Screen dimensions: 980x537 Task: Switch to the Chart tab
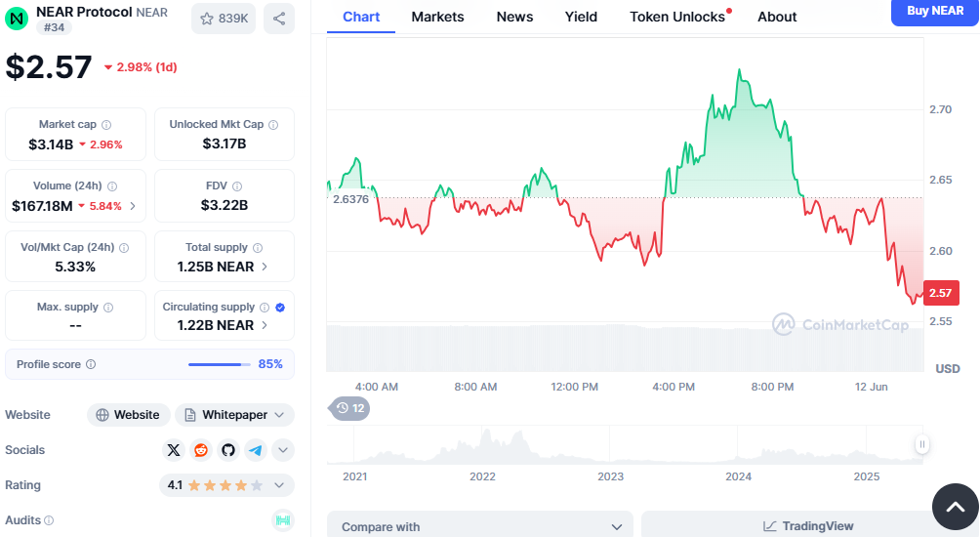pyautogui.click(x=361, y=17)
